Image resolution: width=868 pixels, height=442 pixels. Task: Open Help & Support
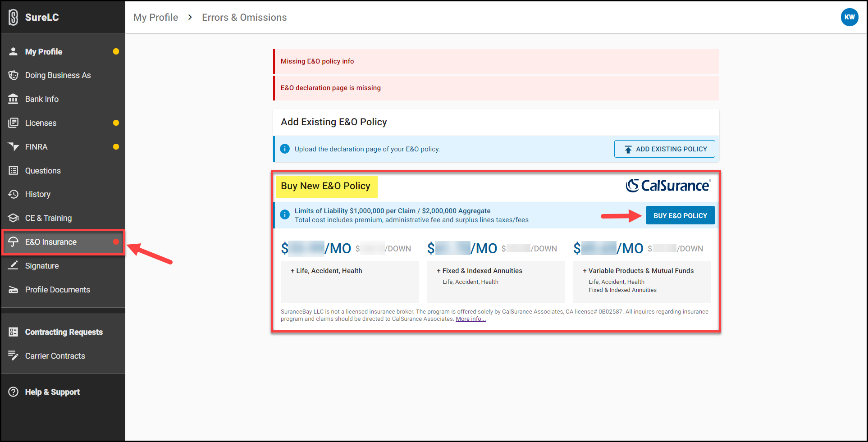click(63, 392)
